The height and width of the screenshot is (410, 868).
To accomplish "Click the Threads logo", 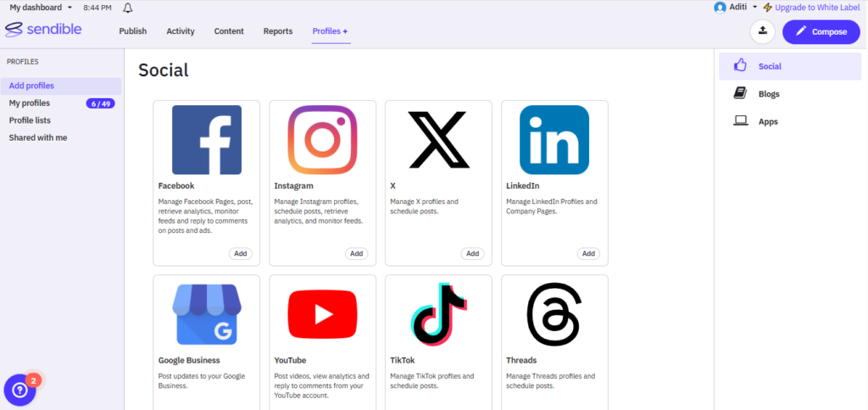I will coord(554,314).
